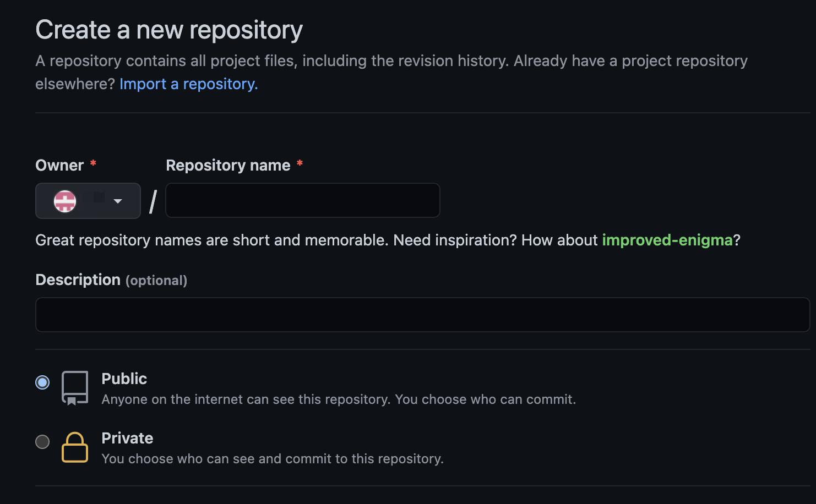The width and height of the screenshot is (816, 504).
Task: Click the Repository name field label
Action: pyautogui.click(x=228, y=165)
